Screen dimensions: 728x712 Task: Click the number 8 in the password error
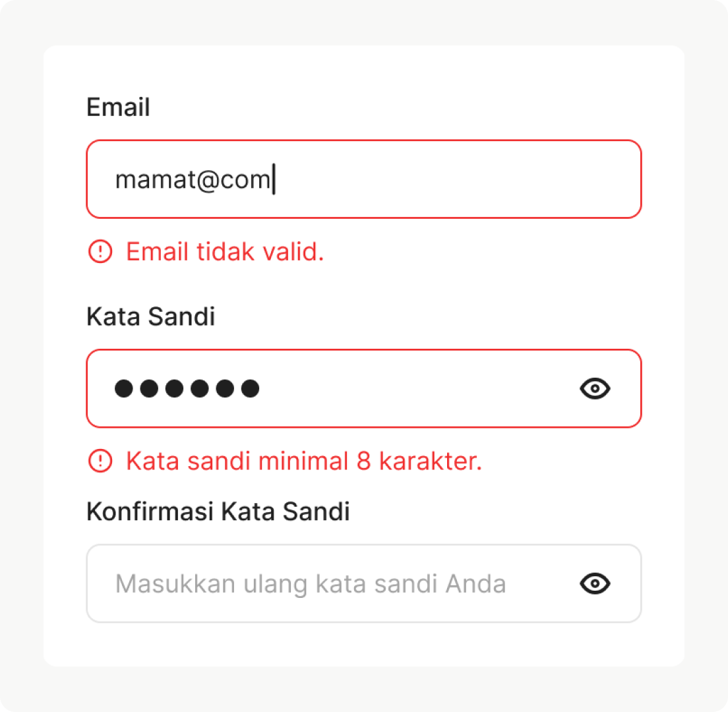pyautogui.click(x=363, y=461)
